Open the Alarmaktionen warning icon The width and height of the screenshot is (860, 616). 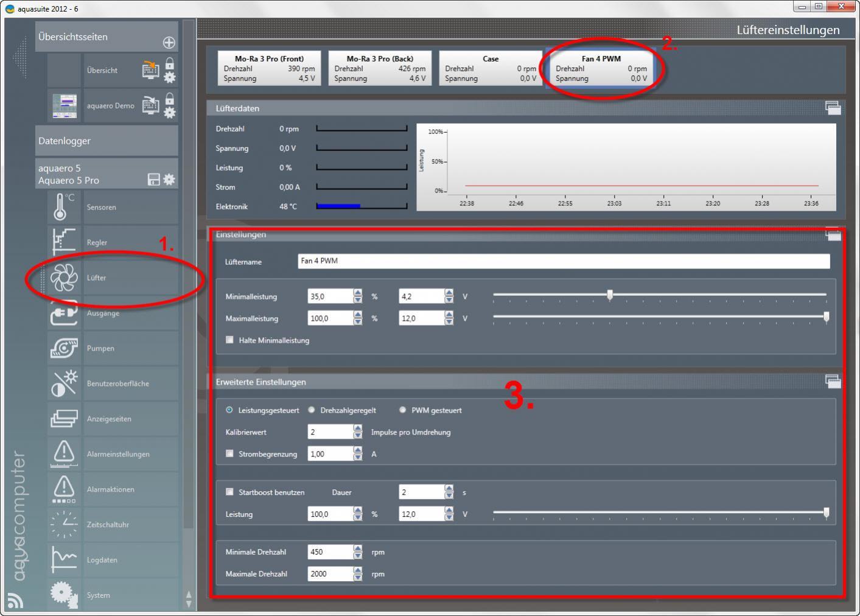(63, 489)
